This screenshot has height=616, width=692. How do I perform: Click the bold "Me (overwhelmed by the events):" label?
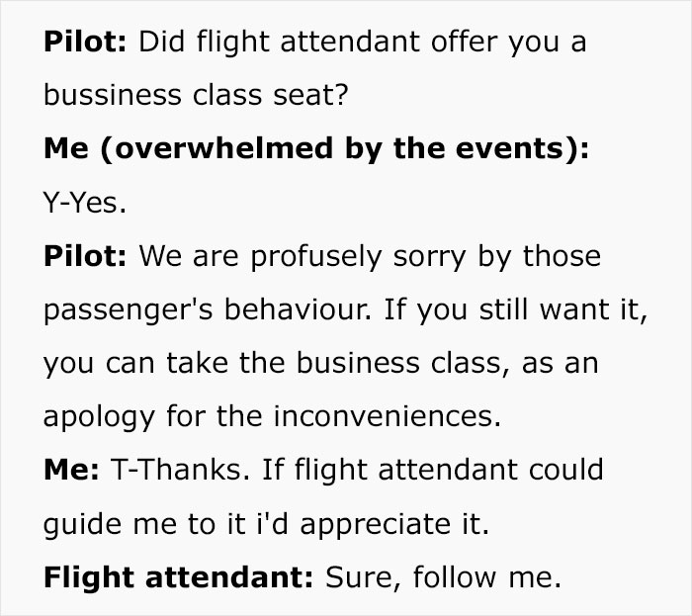[x=316, y=150]
